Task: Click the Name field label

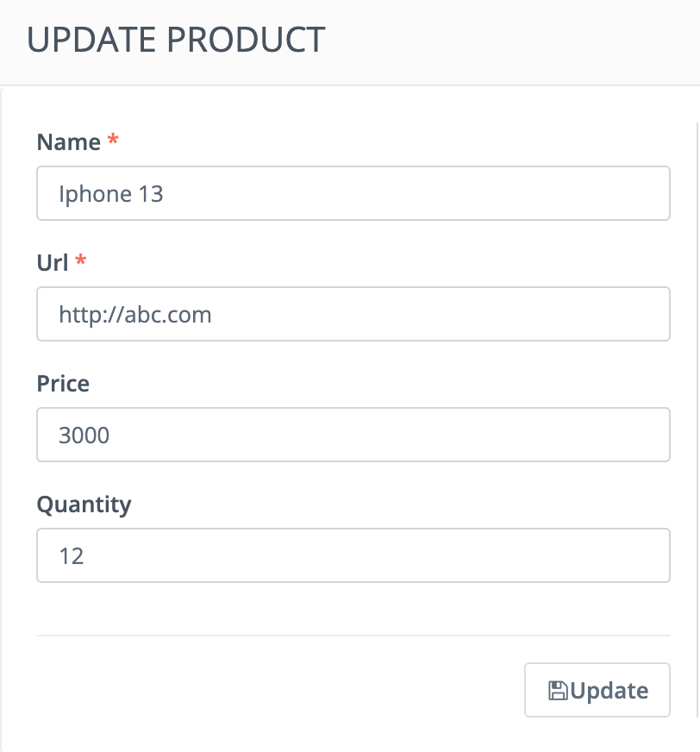Action: 69,142
